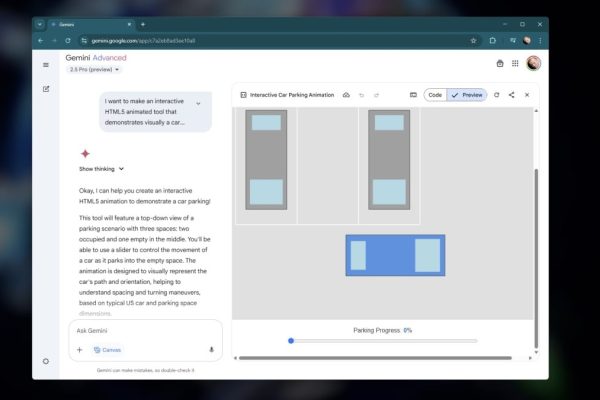
Task: Open the Google account avatar in Gemini header
Action: pos(533,63)
